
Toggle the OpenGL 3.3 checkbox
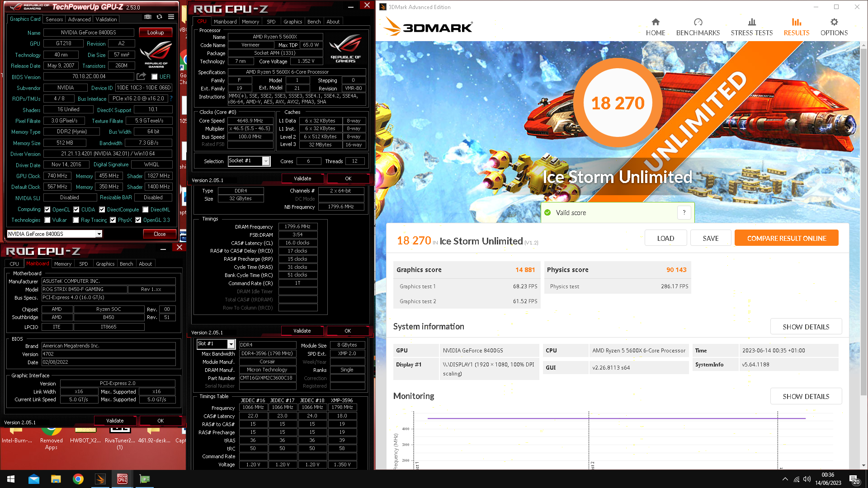tap(138, 220)
